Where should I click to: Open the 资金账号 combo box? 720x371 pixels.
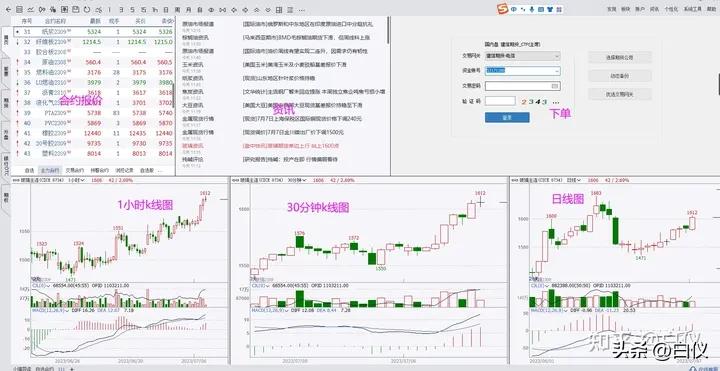(523, 71)
